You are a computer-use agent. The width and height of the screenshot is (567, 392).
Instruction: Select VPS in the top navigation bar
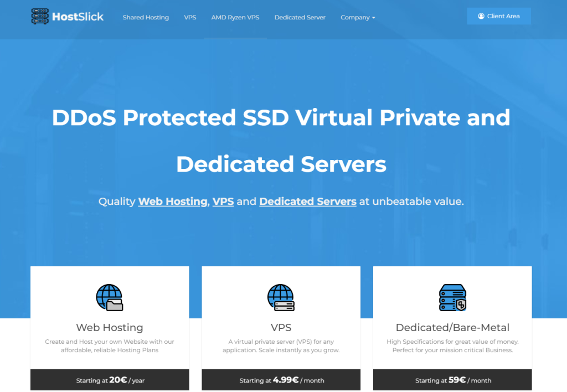[x=190, y=18]
